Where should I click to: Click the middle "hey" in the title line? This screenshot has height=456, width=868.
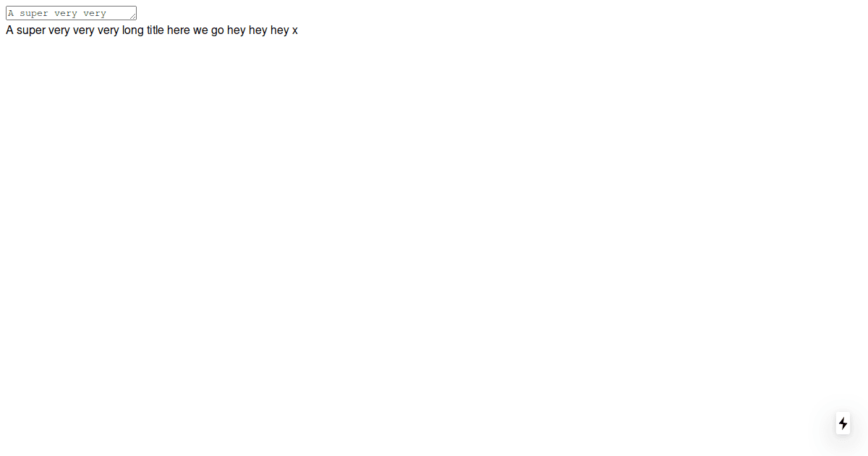[x=258, y=30]
